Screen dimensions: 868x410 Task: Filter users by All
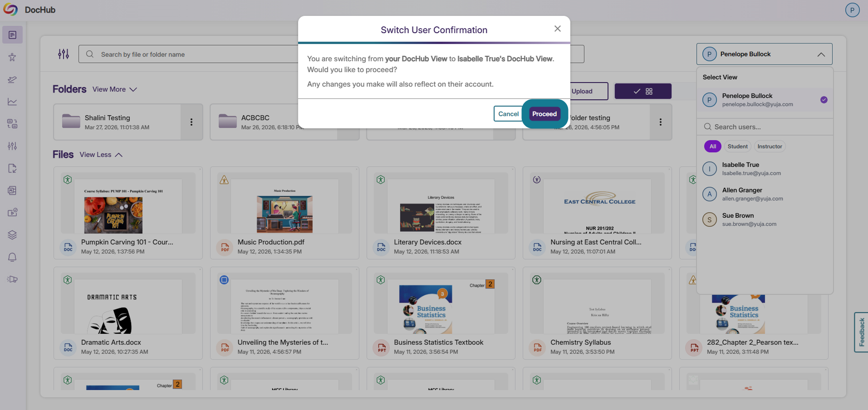712,146
